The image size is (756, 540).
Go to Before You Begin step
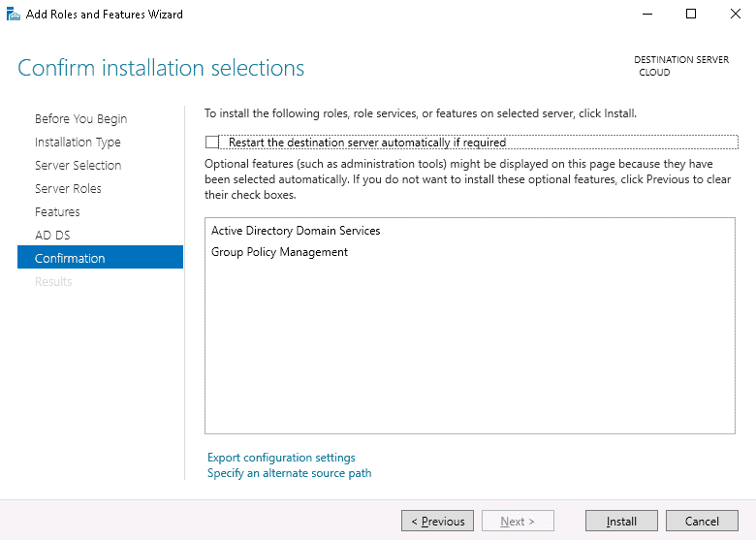pyautogui.click(x=81, y=118)
